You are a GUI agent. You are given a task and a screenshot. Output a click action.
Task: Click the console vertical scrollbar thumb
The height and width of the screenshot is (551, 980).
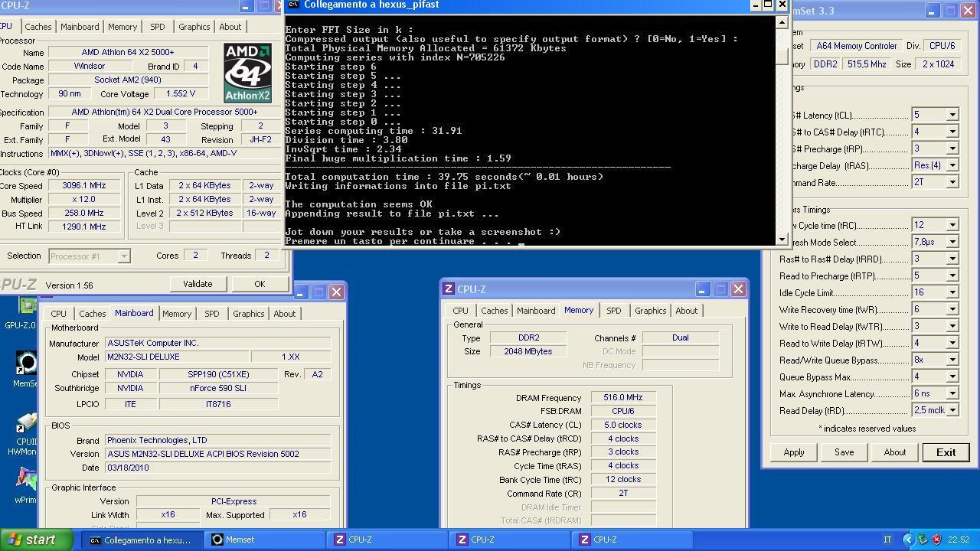[782, 56]
